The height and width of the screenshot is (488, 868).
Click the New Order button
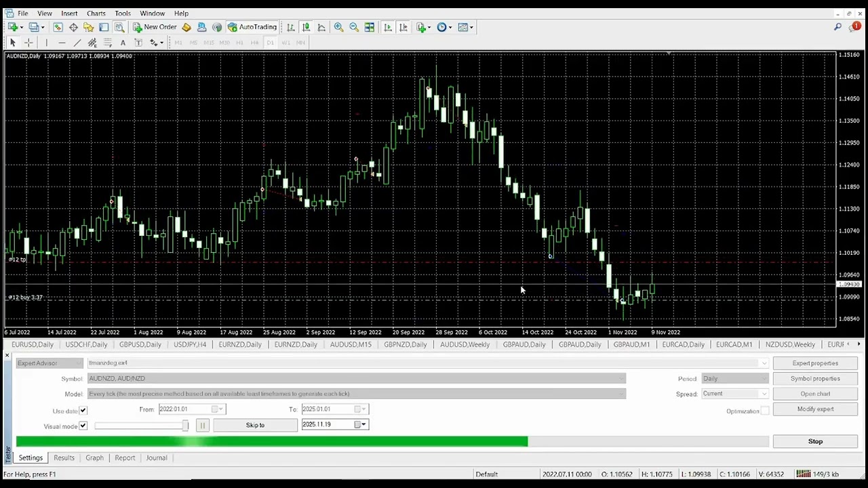(x=155, y=27)
